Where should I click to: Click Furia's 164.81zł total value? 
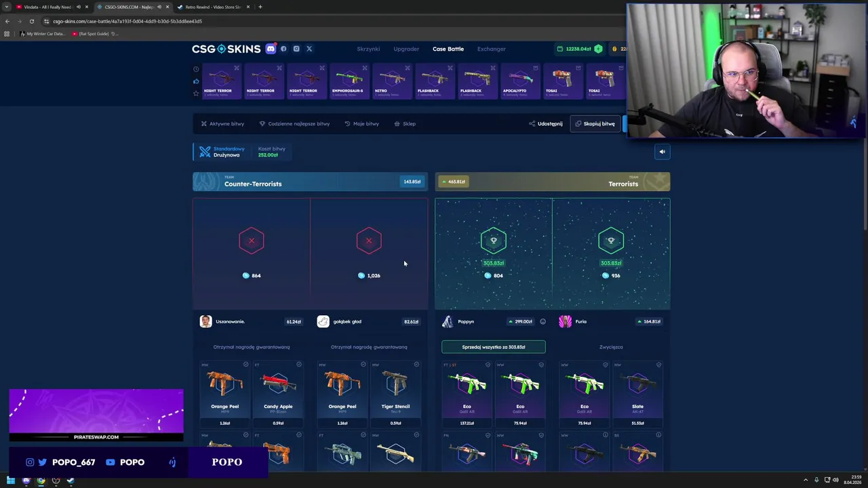(x=649, y=322)
